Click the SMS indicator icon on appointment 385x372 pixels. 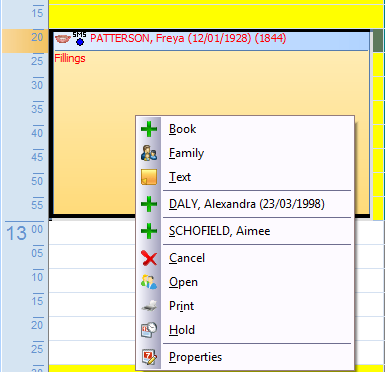point(80,39)
